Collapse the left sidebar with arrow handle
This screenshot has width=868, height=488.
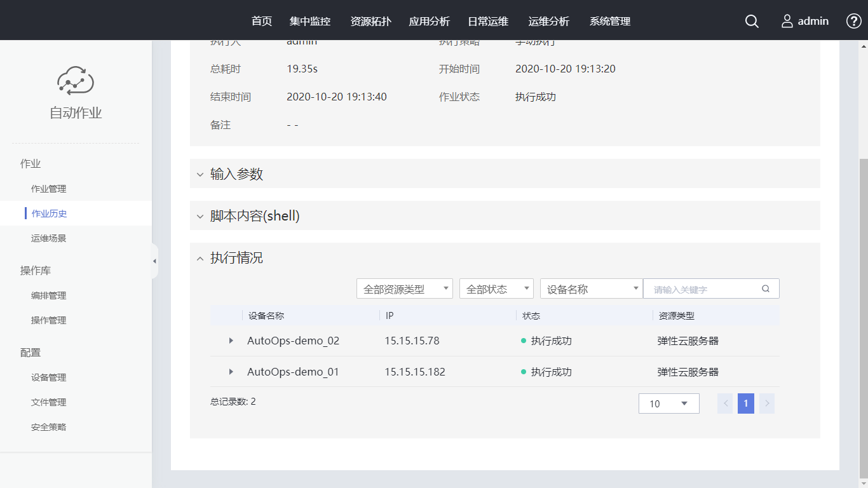[x=154, y=261]
